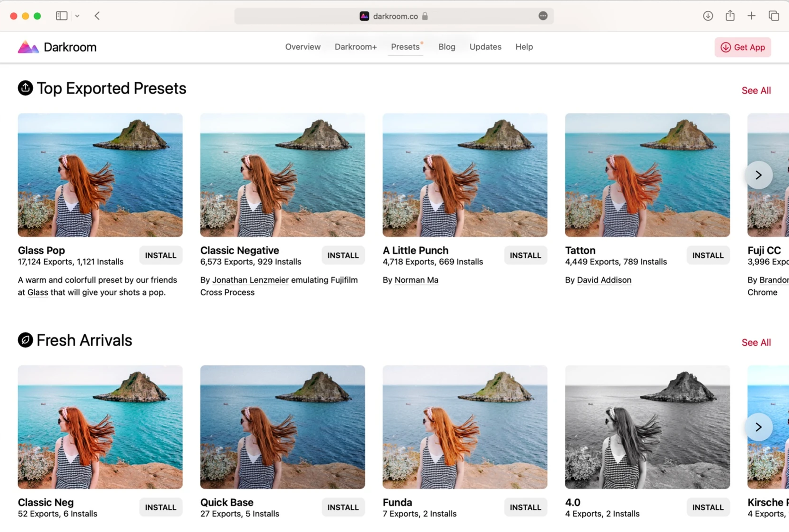
Task: Install the 4.0 preset
Action: [x=708, y=507]
